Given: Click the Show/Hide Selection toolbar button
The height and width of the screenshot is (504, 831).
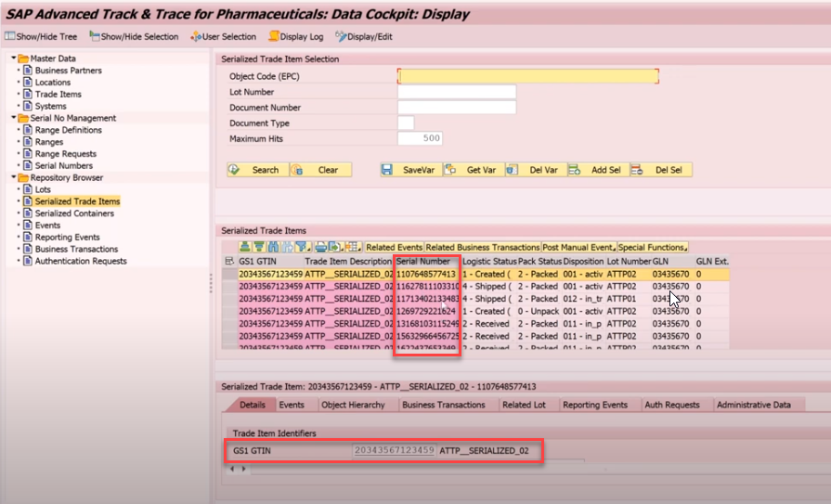Looking at the screenshot, I should (134, 36).
